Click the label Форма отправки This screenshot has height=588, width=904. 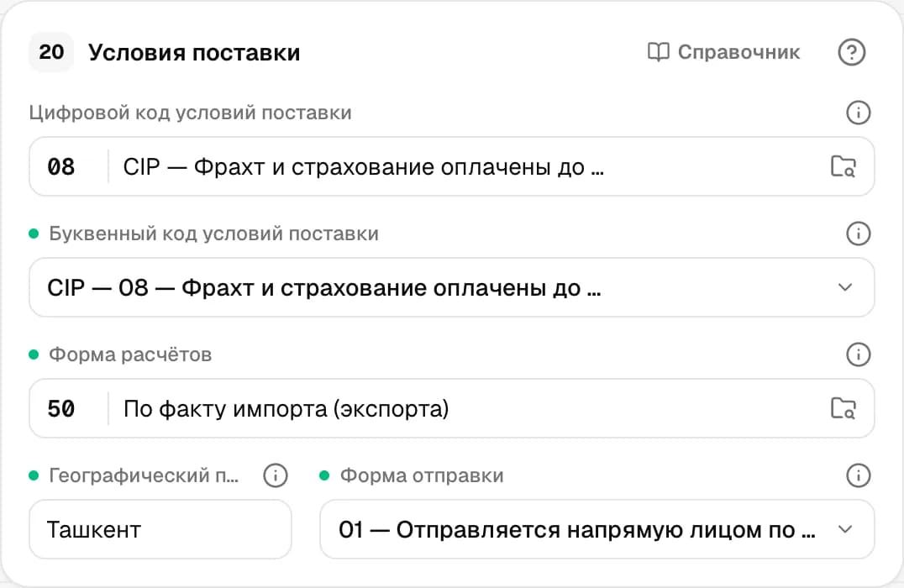click(422, 475)
